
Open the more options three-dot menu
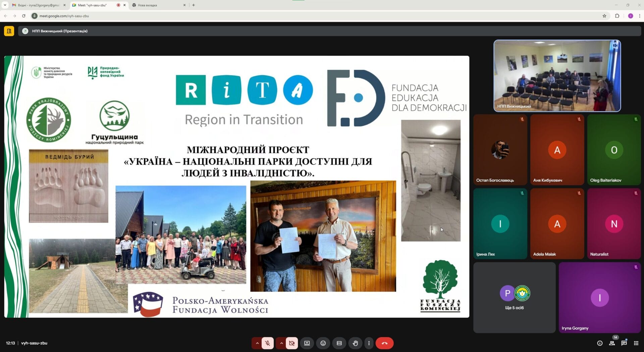369,343
